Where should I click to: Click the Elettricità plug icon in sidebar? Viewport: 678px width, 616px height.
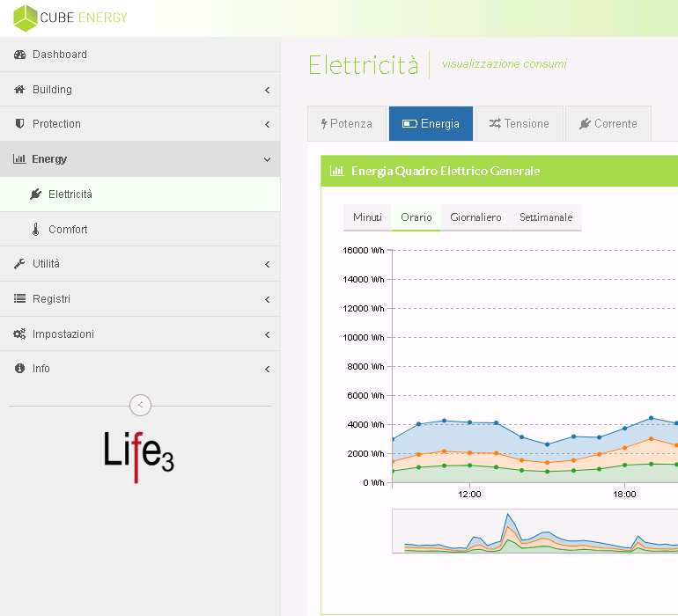(x=35, y=194)
